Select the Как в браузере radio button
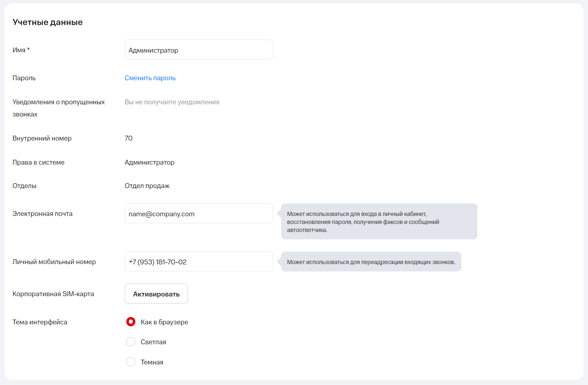Viewport: 588px width, 385px height. pyautogui.click(x=131, y=322)
